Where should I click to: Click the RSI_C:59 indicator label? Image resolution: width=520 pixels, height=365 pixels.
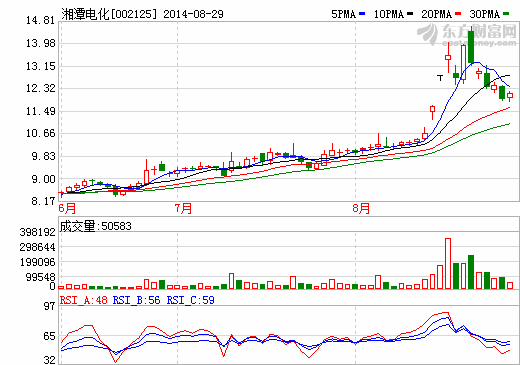[191, 300]
